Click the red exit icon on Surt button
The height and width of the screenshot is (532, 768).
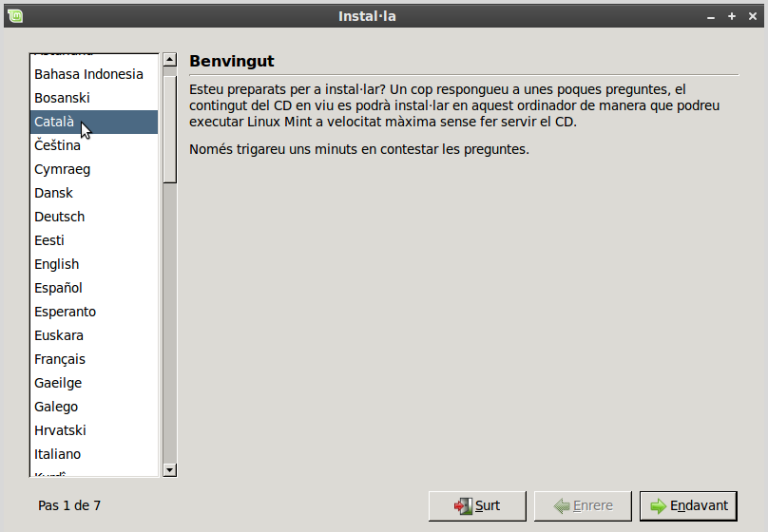pyautogui.click(x=463, y=506)
